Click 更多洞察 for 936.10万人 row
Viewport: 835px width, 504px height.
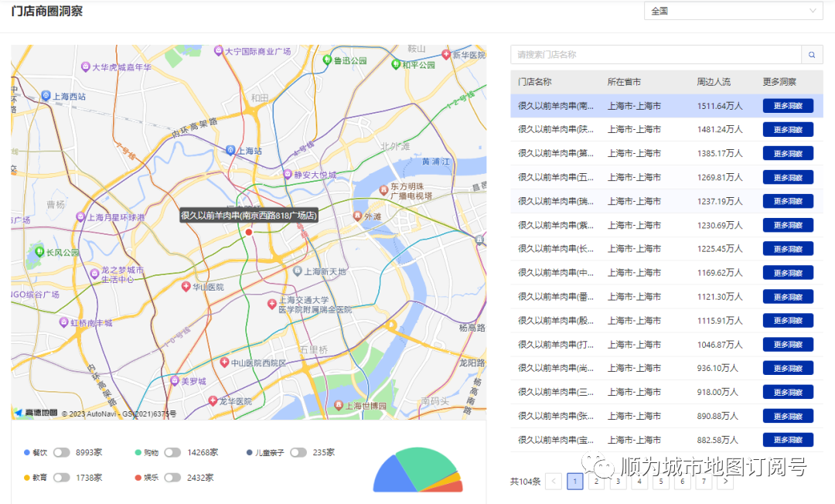(x=788, y=368)
